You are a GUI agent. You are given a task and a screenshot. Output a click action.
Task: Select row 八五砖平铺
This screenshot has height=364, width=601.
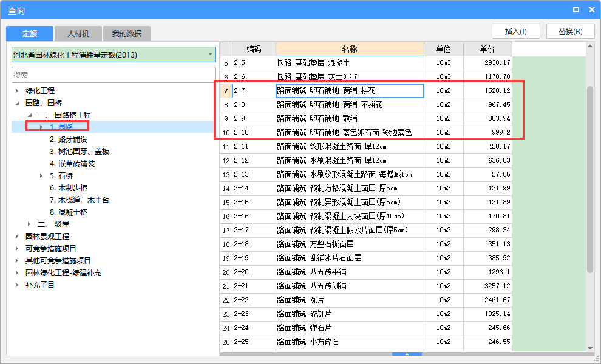click(366, 272)
